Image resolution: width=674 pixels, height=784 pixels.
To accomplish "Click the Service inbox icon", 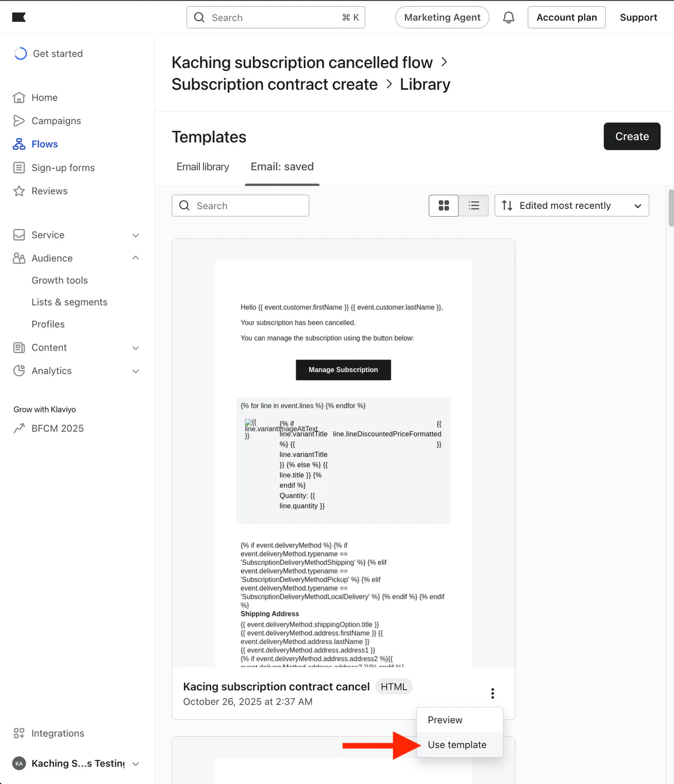I will pos(19,235).
